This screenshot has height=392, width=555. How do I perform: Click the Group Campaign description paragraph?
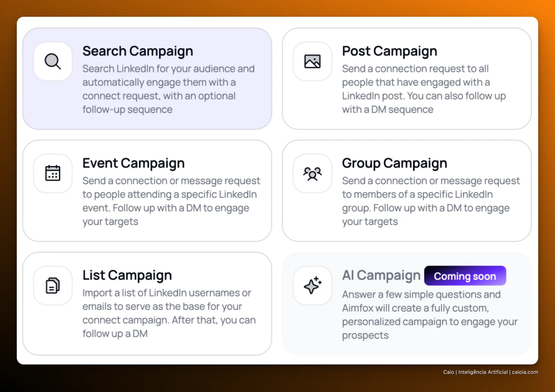point(431,201)
